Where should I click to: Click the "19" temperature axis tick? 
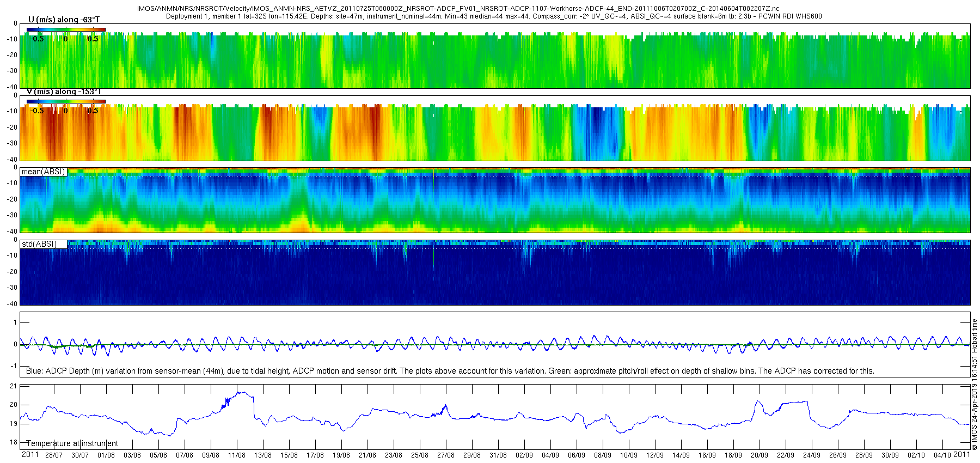click(14, 423)
